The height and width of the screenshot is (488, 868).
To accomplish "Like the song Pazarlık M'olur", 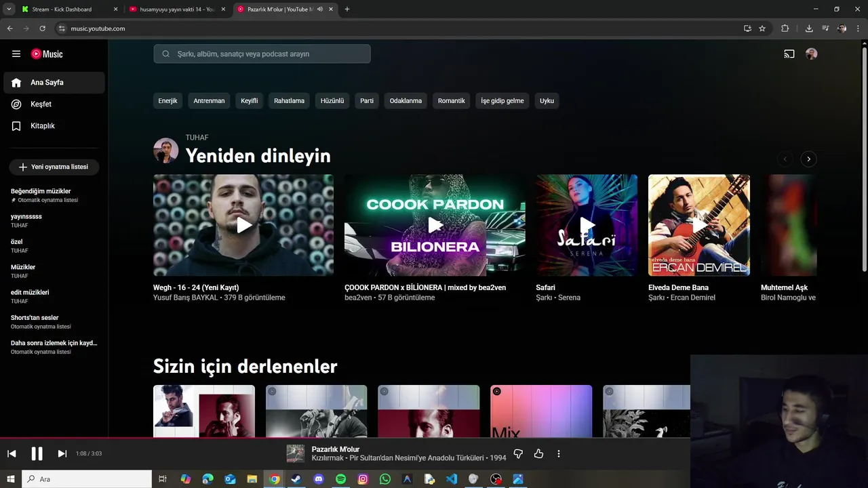I will tap(539, 453).
